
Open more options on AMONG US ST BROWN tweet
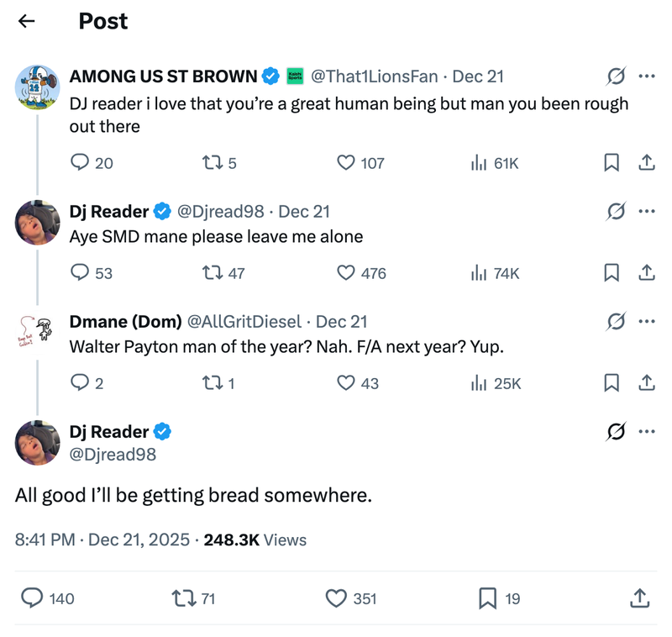point(646,76)
